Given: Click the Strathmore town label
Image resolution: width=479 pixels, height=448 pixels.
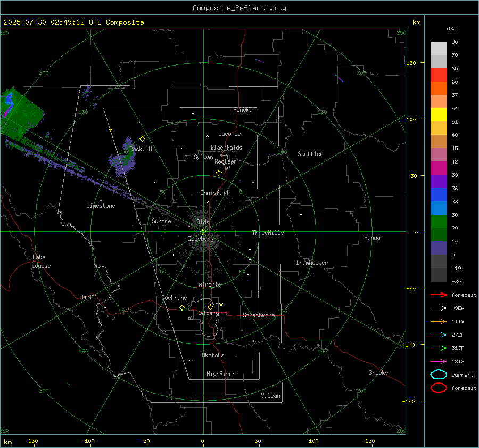Looking at the screenshot, I should [x=259, y=315].
